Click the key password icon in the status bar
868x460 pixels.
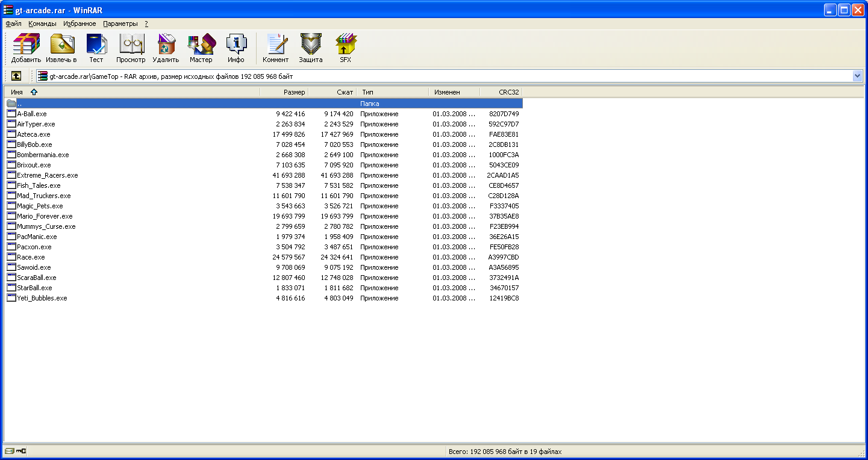(x=21, y=451)
